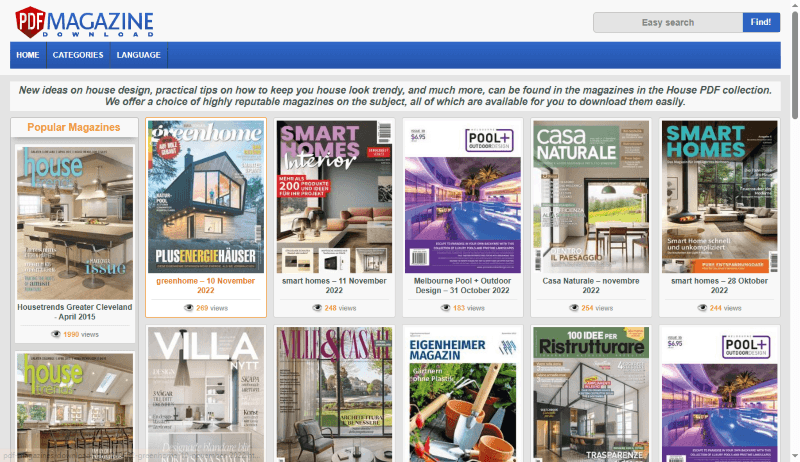Click smart homes – 11 November 2022 link
Screen dimensions: 800x462
coord(334,286)
